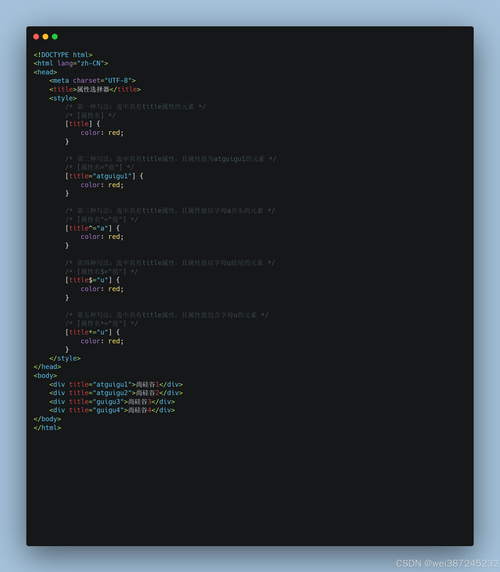Click the div with title guigu4
This screenshot has height=572, width=500.
[112, 410]
